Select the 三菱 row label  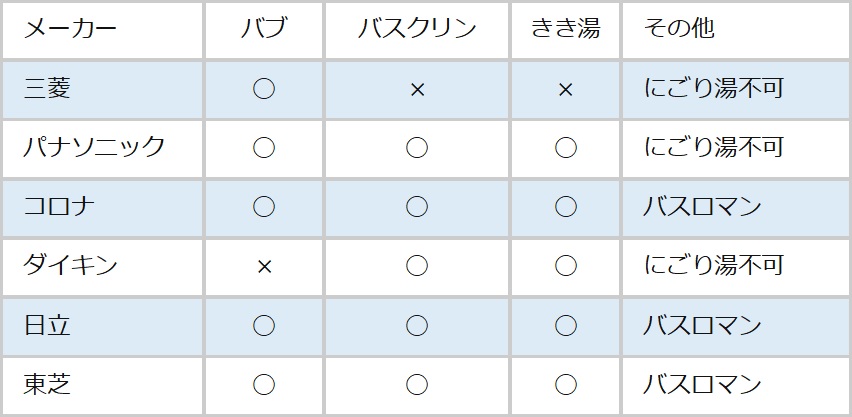tap(48, 89)
